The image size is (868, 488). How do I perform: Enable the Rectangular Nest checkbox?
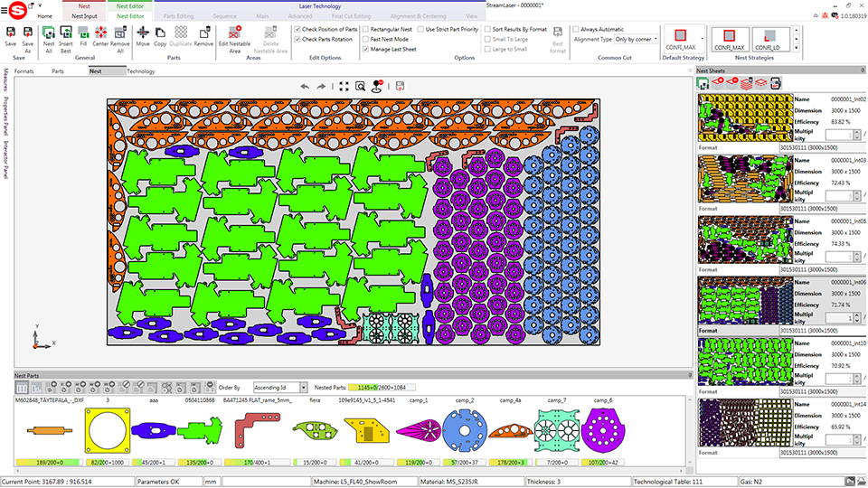[x=365, y=29]
